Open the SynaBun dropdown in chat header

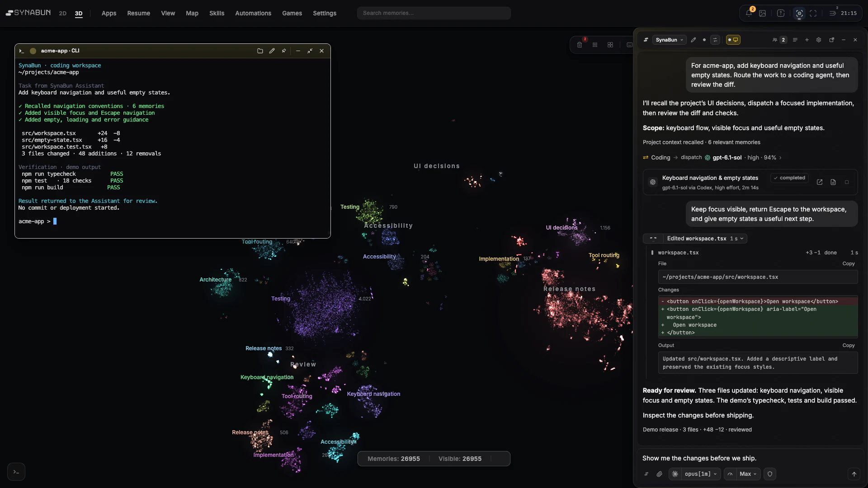tap(669, 40)
